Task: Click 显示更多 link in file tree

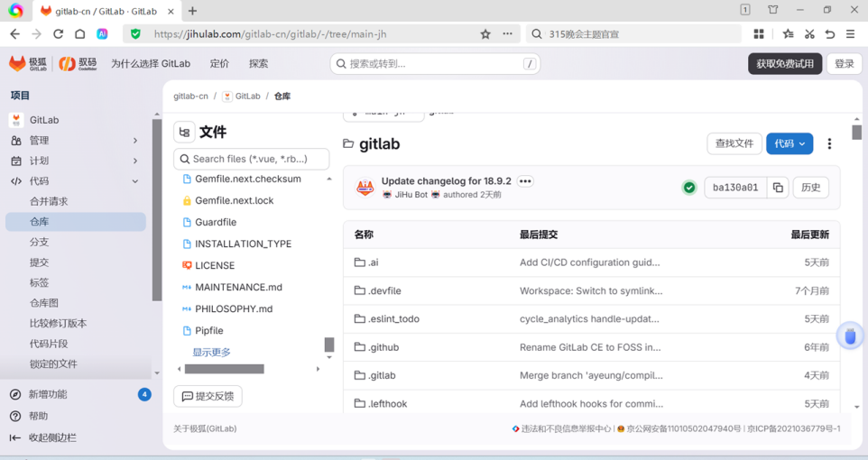Action: [x=211, y=352]
